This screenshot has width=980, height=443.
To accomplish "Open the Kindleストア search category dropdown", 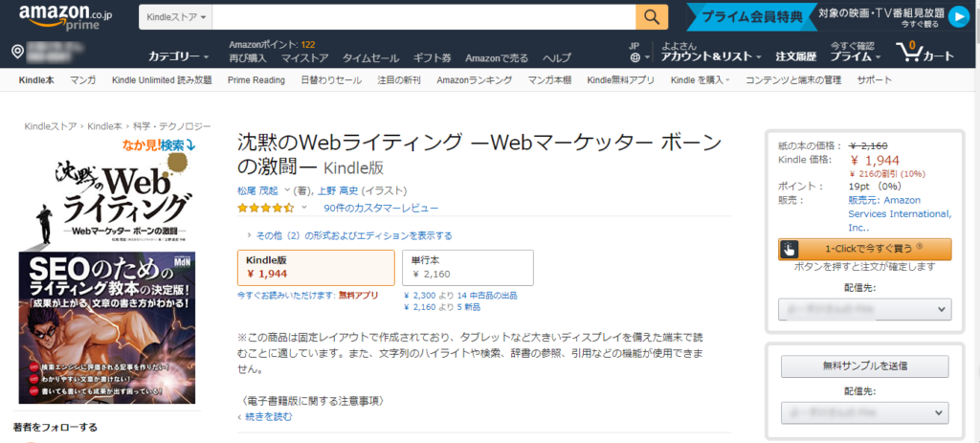I will point(176,17).
